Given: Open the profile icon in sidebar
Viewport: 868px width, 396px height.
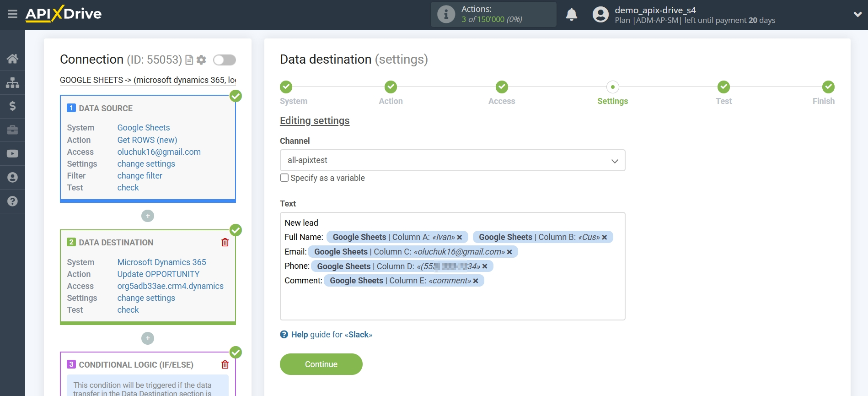Looking at the screenshot, I should tap(12, 178).
